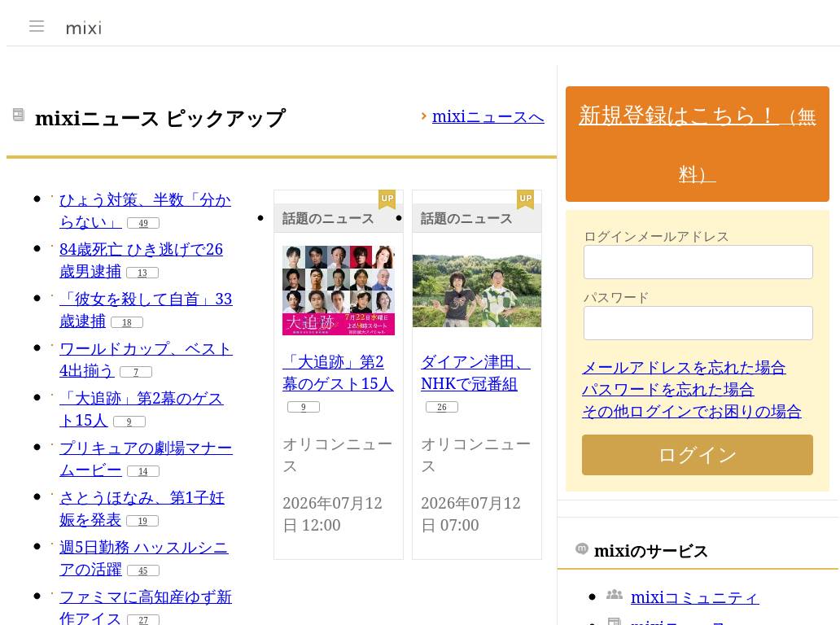Click comment count 13 badge
The image size is (840, 625).
142,273
